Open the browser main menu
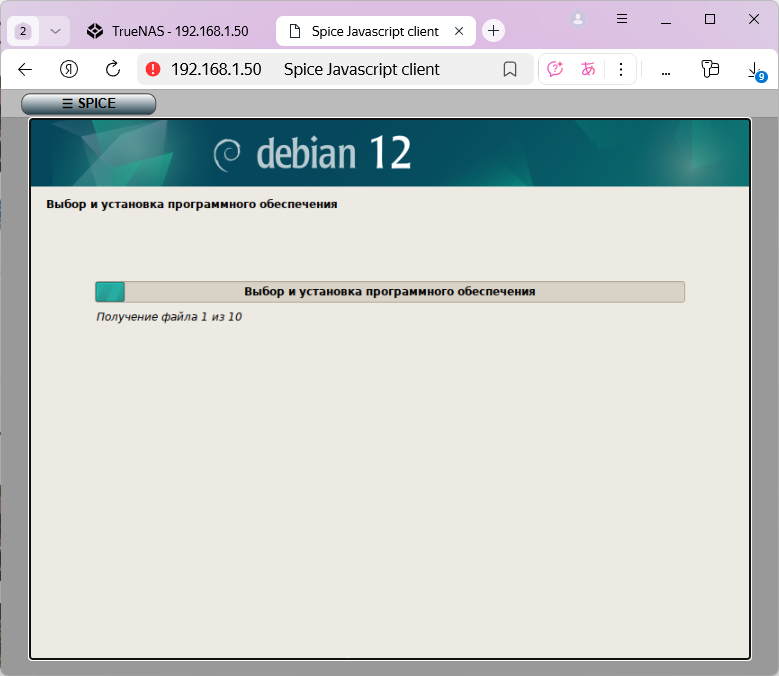 (x=622, y=19)
